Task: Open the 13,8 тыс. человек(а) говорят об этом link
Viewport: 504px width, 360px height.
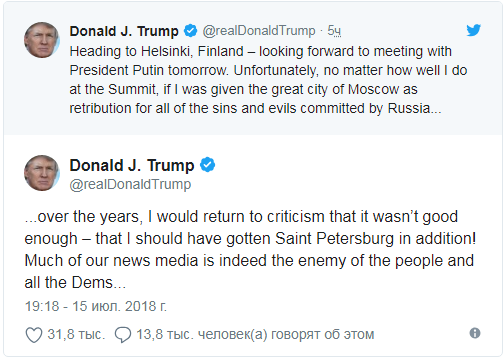Action: click(x=255, y=334)
